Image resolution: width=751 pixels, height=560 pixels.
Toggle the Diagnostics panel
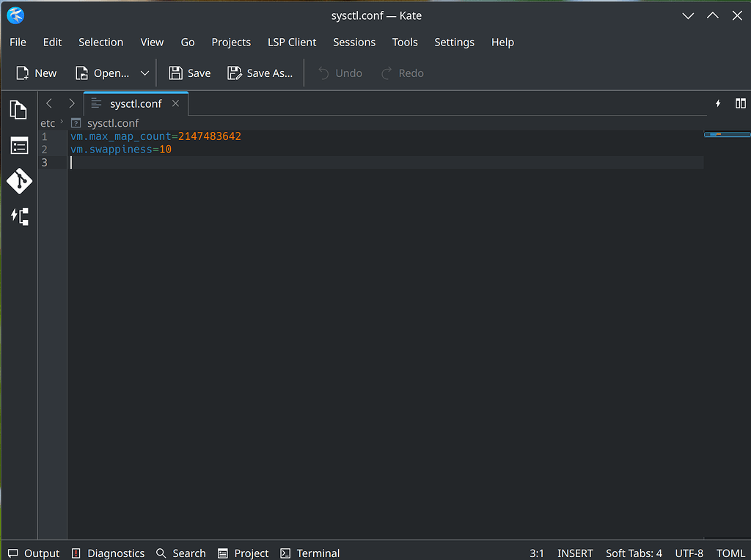pos(107,553)
